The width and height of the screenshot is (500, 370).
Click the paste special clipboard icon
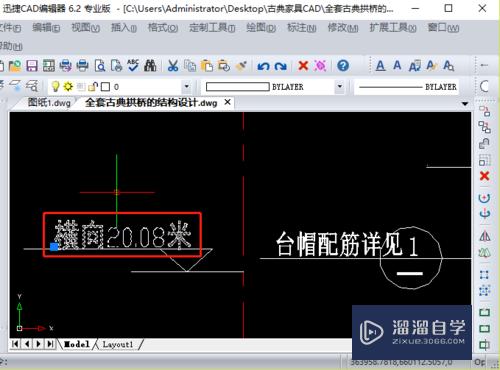[x=224, y=66]
